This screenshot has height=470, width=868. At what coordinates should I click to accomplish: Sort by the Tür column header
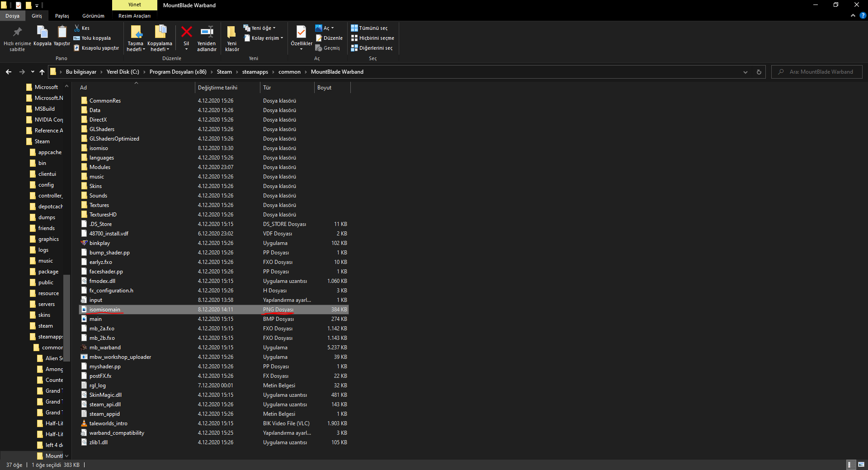point(287,88)
